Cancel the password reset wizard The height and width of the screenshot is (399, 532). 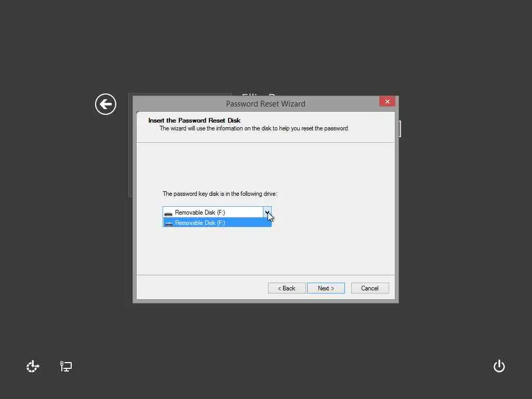pos(370,288)
